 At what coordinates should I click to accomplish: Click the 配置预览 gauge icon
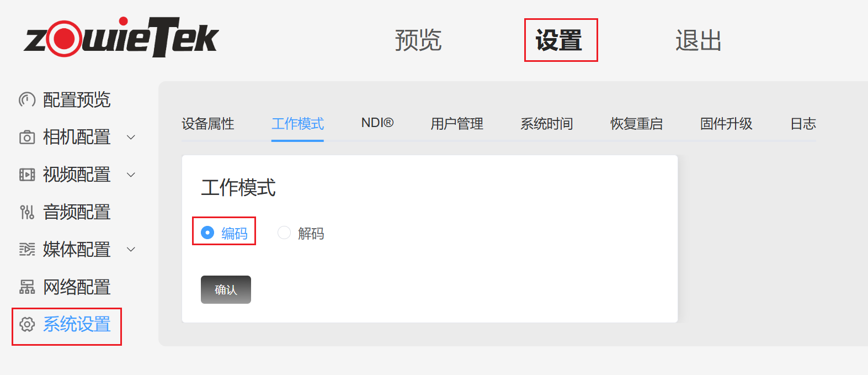27,99
